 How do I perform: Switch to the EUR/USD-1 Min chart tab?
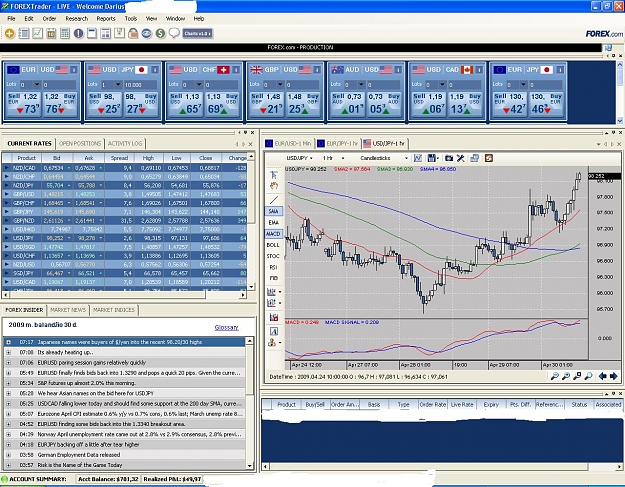288,143
